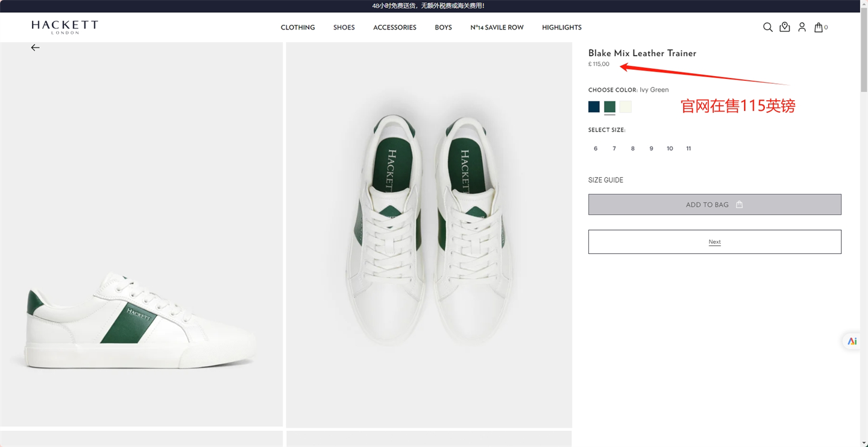This screenshot has width=868, height=447.
Task: Click the ADD TO BAG button
Action: 714,204
